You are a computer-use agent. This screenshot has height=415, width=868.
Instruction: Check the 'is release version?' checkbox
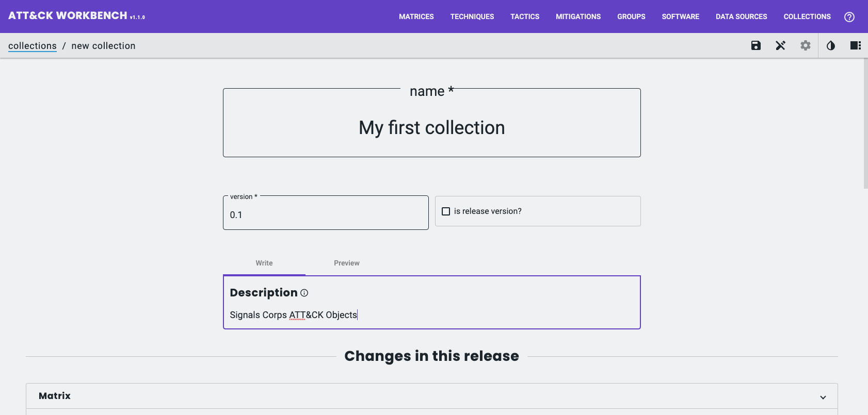446,211
